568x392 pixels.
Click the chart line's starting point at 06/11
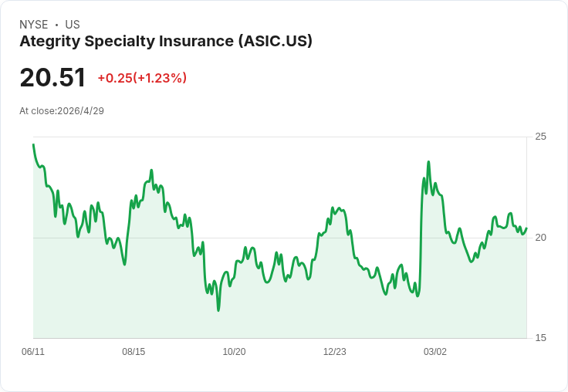[x=33, y=144]
